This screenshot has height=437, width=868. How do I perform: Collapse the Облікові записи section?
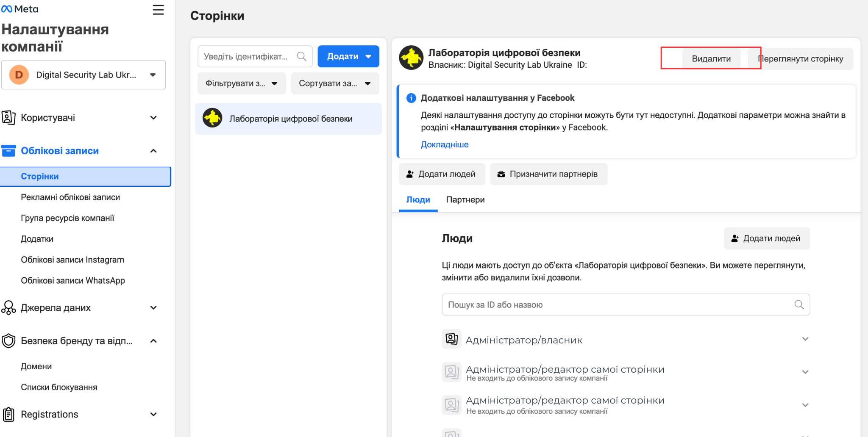pyautogui.click(x=153, y=151)
